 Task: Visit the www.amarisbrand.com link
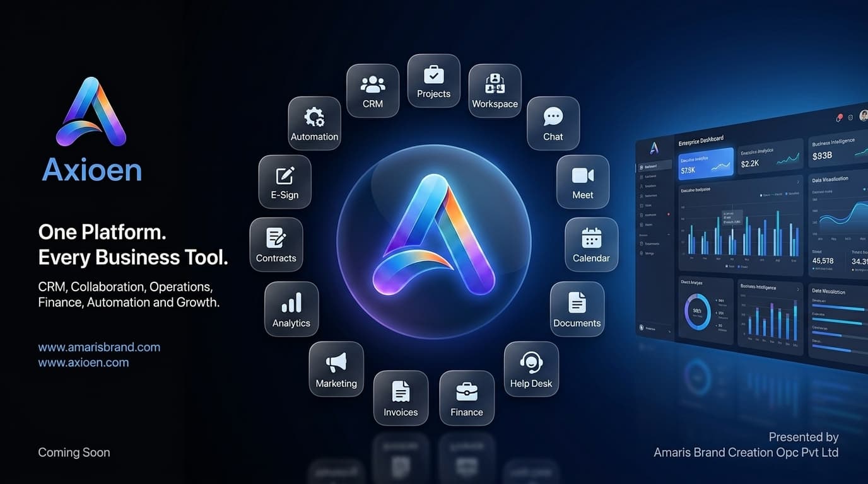[x=99, y=347]
